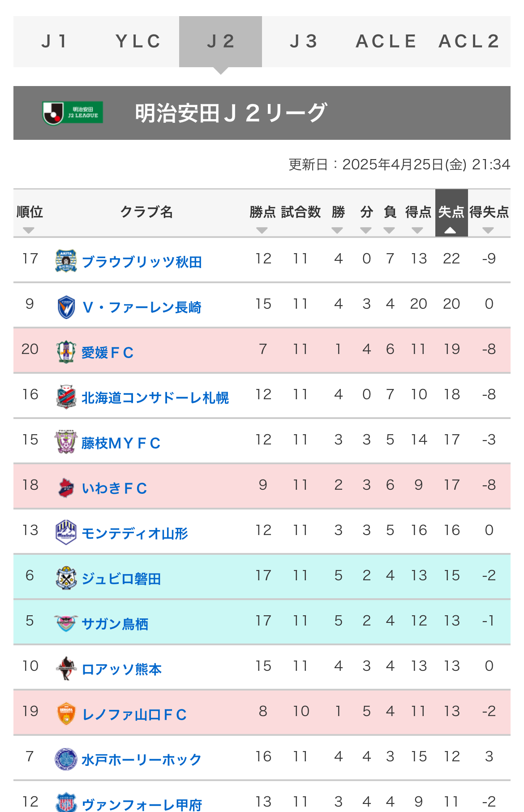
Task: Click the Roasso Kumamoto horse crest
Action: click(66, 669)
